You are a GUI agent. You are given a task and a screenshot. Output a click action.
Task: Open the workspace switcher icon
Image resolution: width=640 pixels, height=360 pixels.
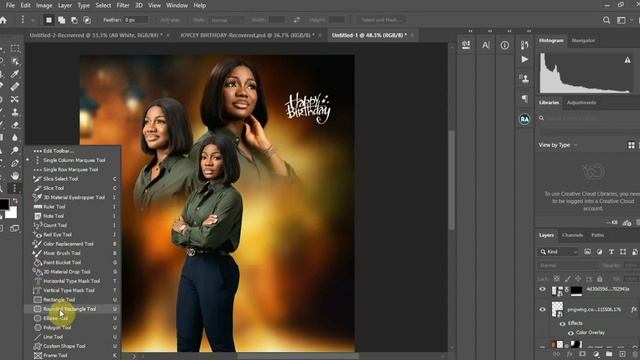[x=621, y=20]
